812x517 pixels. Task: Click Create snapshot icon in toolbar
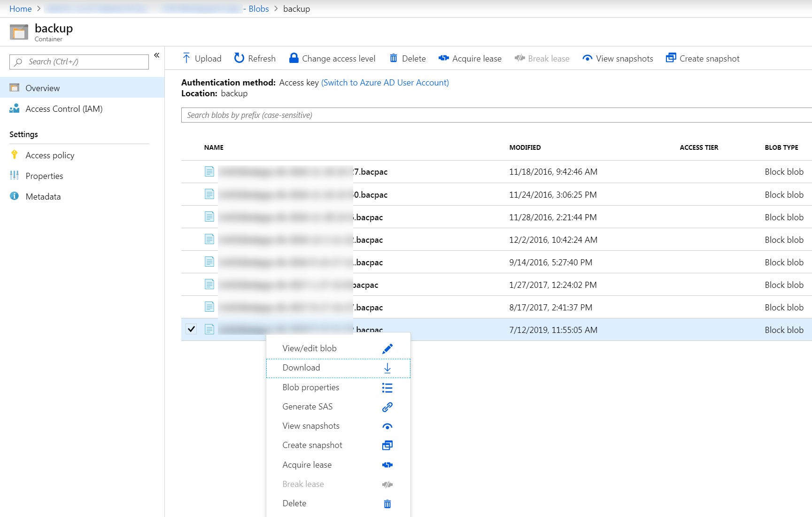pyautogui.click(x=671, y=58)
